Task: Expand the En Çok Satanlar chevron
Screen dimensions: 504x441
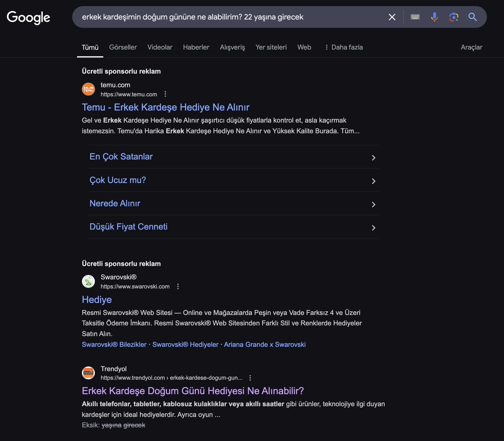Action: (373, 158)
